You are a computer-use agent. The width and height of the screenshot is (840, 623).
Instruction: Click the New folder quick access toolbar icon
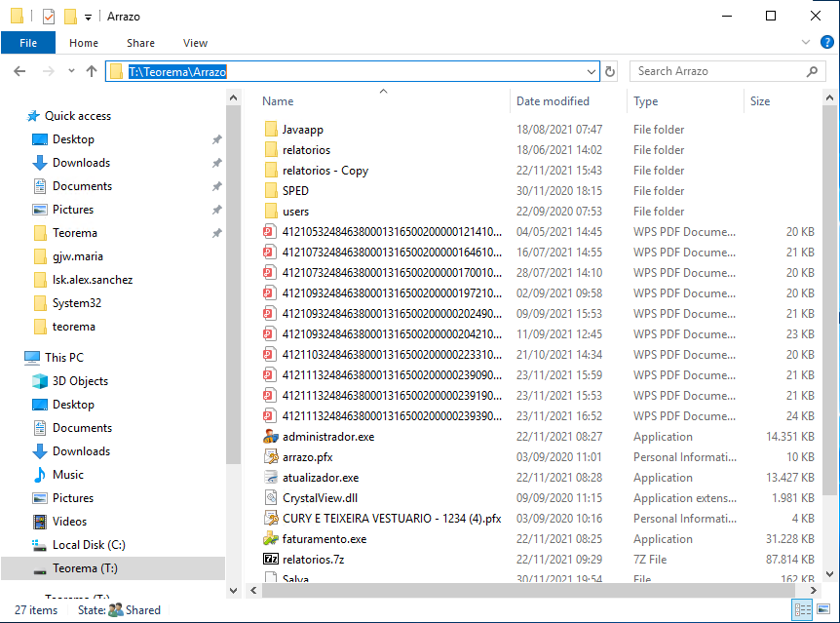tap(70, 17)
